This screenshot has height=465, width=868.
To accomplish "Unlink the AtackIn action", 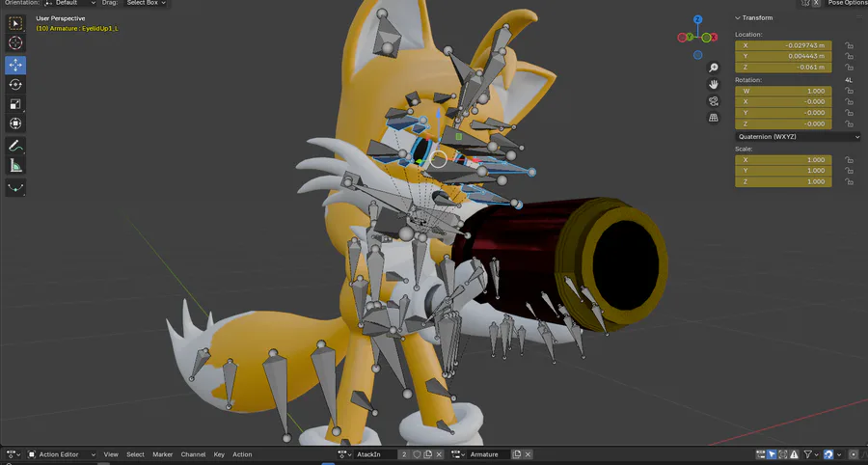I will [x=439, y=454].
